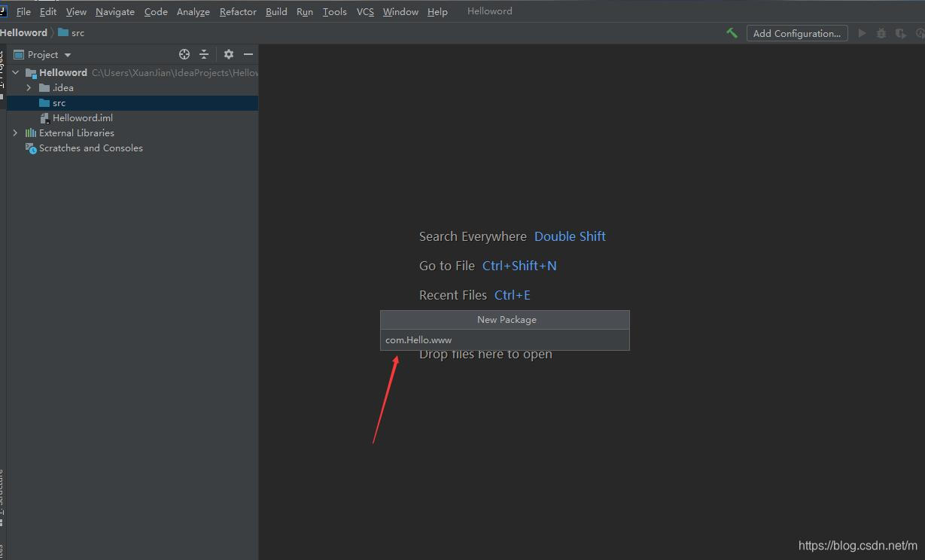Open the VCS menu
This screenshot has height=560, width=925.
[x=365, y=11]
